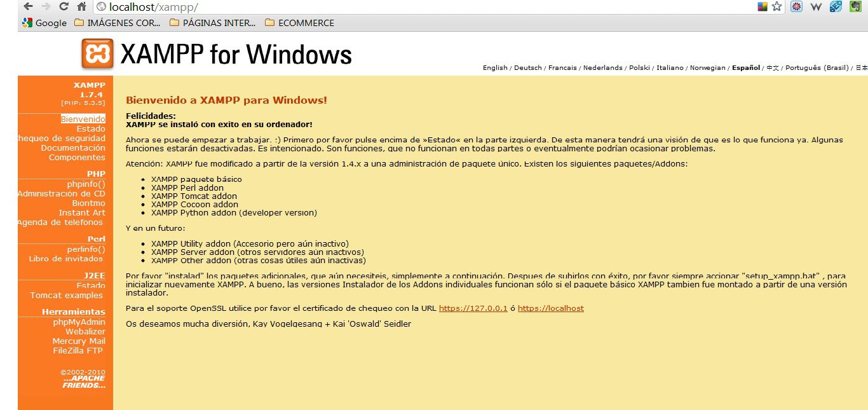This screenshot has width=868, height=410.
Task: Click the globe site info icon
Action: 101,7
